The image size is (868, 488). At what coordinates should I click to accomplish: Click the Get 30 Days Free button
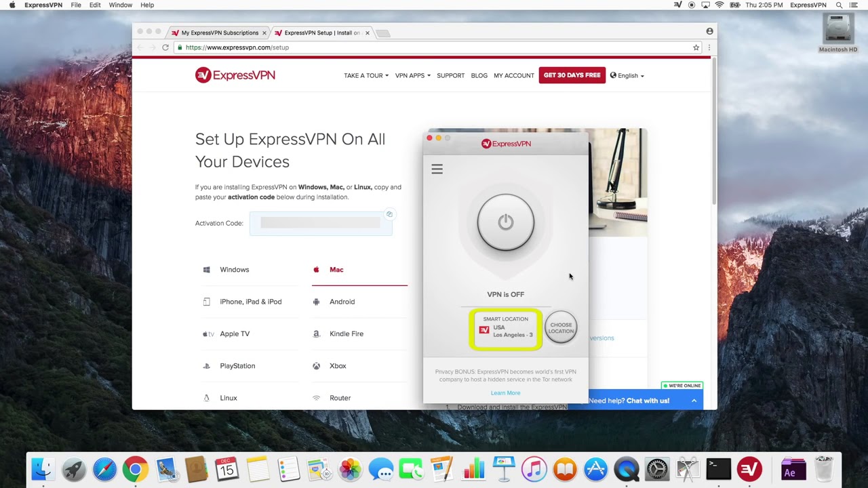point(572,75)
